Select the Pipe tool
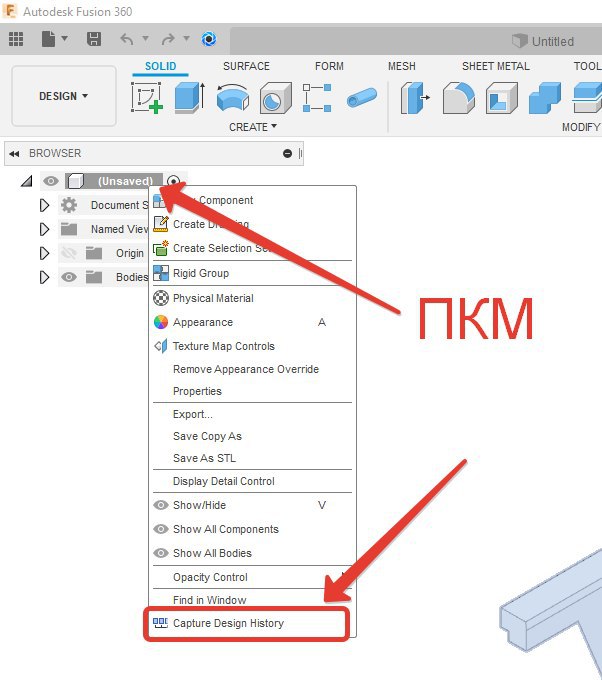The image size is (602, 680). click(362, 98)
